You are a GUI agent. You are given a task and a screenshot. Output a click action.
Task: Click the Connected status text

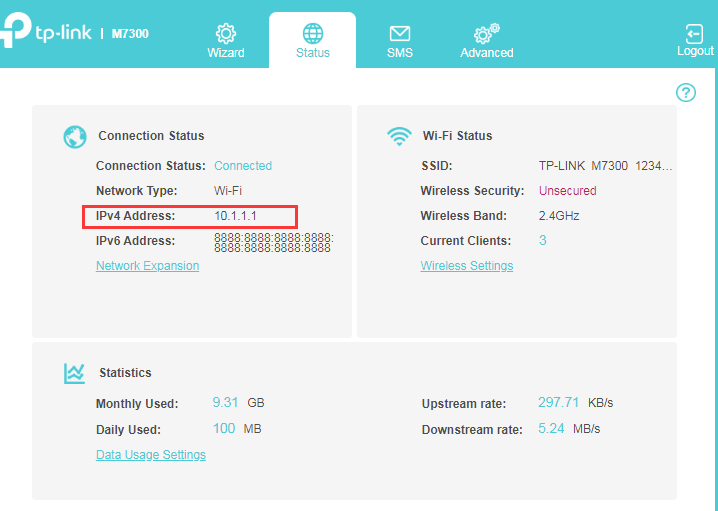243,166
